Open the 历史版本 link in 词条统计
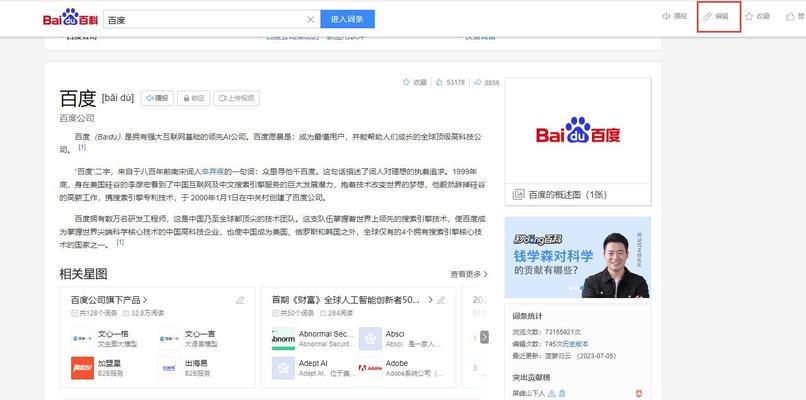The height and width of the screenshot is (400, 806). 575,344
